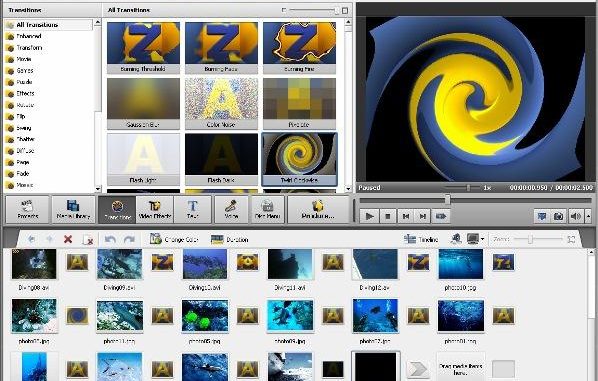Expand the volume dropdown arrow beside speaker
The image size is (598, 381).
click(588, 216)
